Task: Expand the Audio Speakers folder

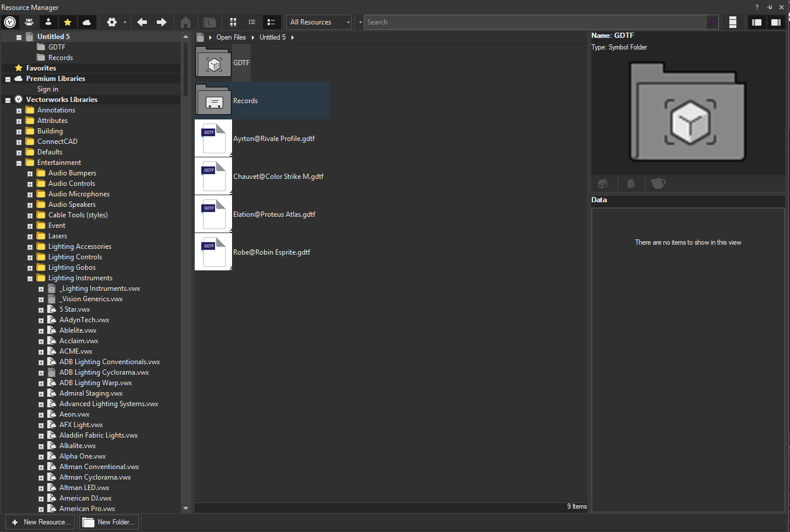Action: 30,205
